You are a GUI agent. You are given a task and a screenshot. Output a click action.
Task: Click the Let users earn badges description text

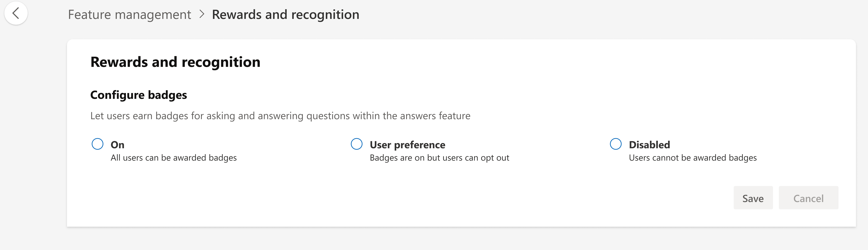(280, 116)
